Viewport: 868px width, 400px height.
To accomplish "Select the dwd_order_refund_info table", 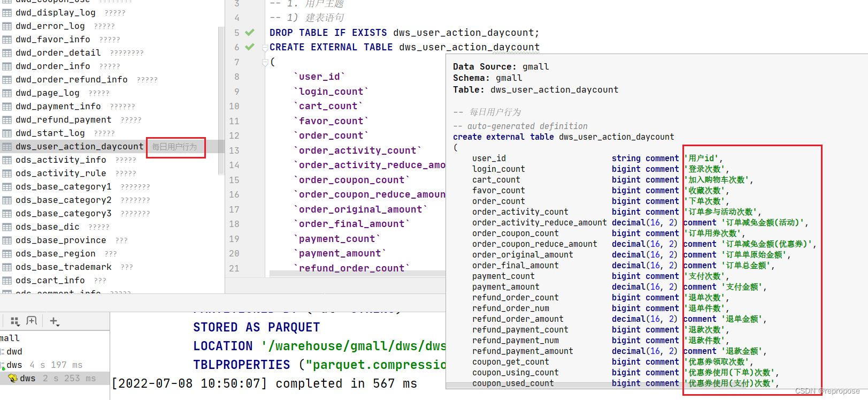I will (72, 79).
